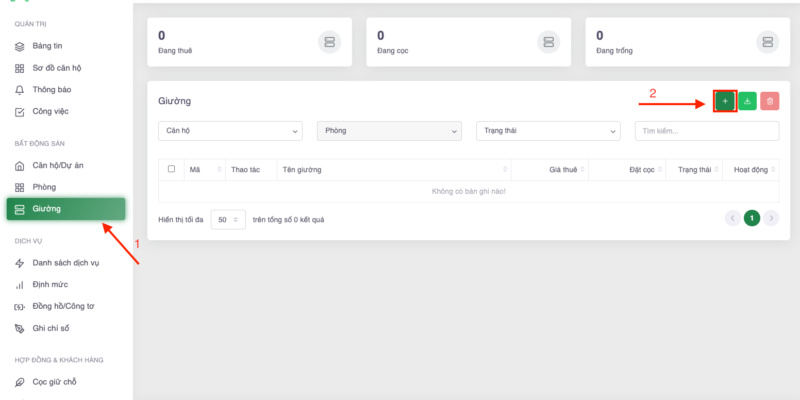Viewport: 800px width, 400px height.
Task: Click the Thông báo bell icon
Action: [20, 89]
